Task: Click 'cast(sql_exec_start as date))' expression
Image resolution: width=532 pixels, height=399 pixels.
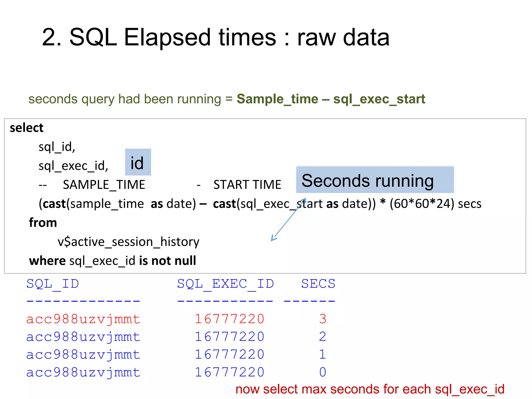Action: click(x=294, y=204)
